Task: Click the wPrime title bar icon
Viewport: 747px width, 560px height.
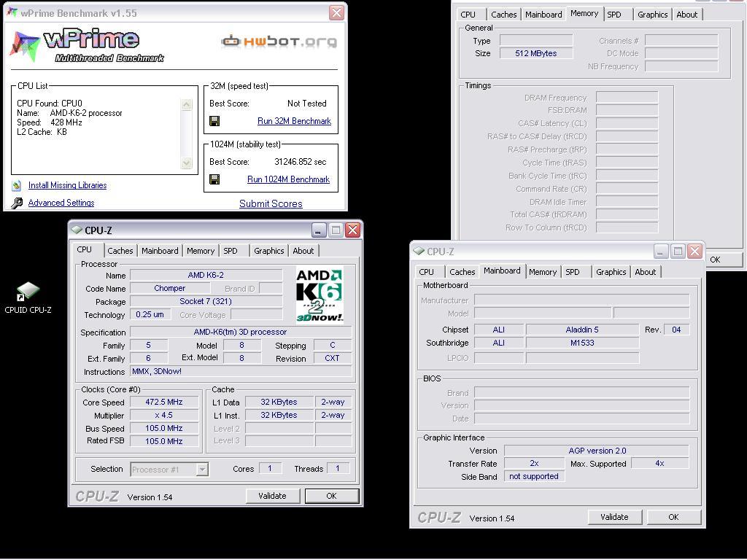Action: coord(12,13)
